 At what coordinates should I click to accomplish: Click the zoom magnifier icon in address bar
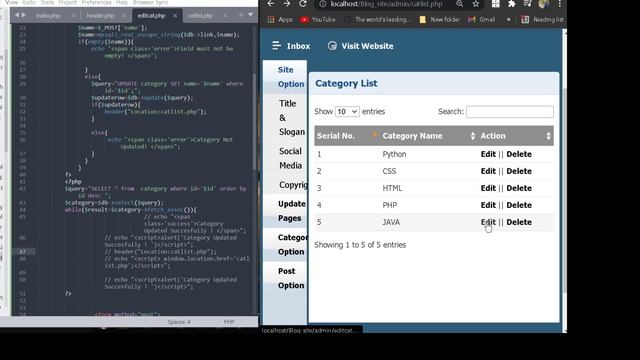coord(460,4)
